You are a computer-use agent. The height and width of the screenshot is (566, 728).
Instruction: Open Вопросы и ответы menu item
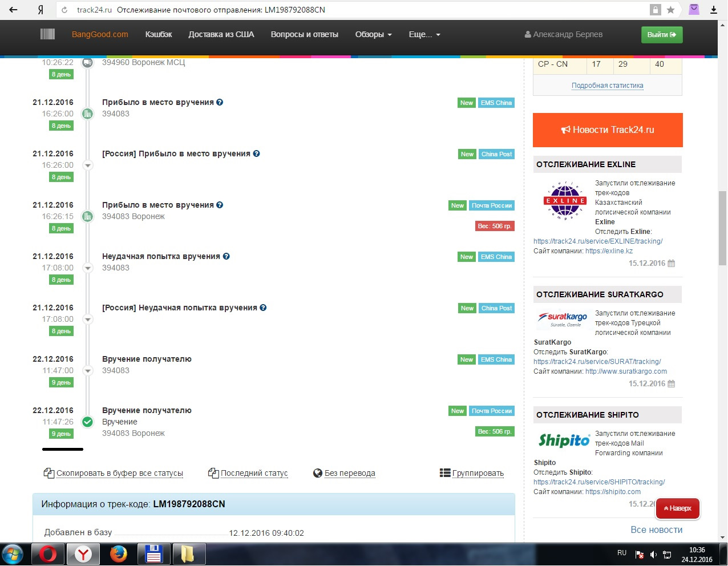(305, 34)
